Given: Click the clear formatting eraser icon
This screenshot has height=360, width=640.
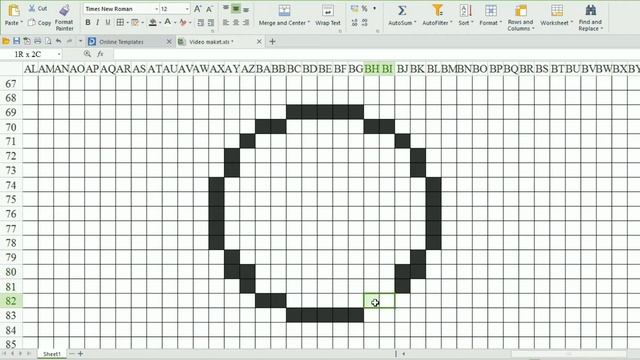Looking at the screenshot, I should click(183, 23).
